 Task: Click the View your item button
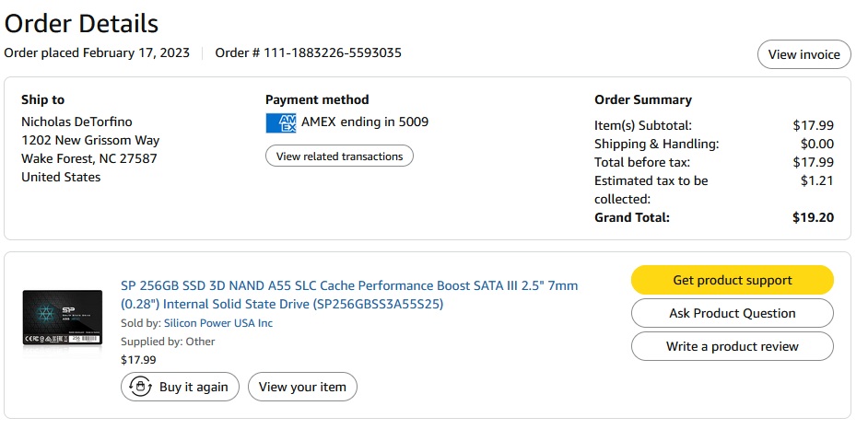tap(302, 387)
